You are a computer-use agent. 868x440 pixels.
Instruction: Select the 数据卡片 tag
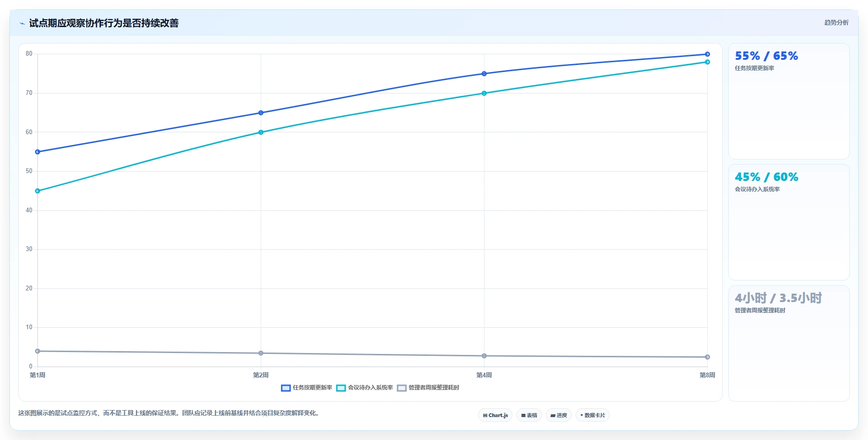[592, 415]
